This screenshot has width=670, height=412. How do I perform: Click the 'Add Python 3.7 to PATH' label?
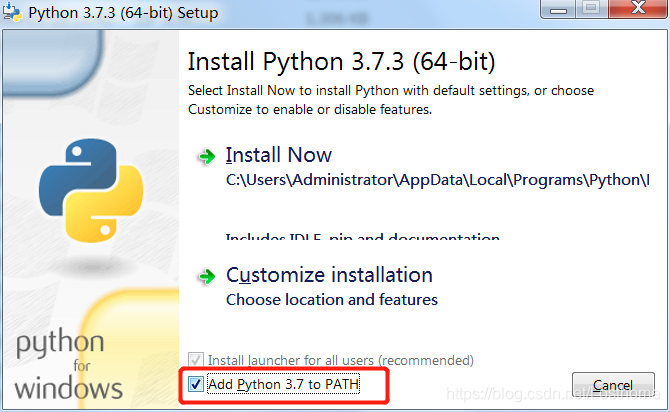(283, 384)
